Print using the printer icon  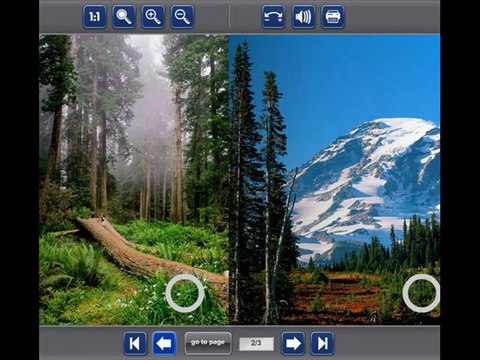pos(333,17)
